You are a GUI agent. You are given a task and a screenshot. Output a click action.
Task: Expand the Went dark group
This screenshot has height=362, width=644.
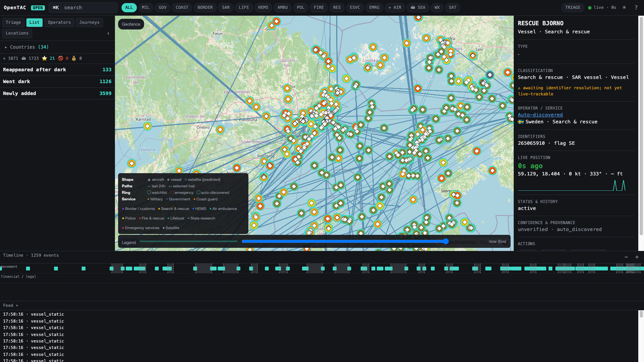57,82
